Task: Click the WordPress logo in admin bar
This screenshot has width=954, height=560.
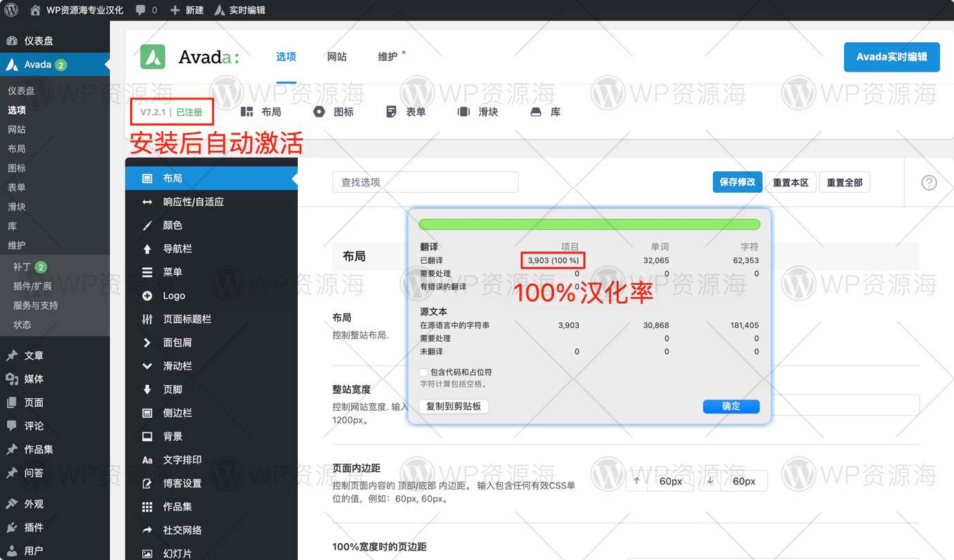Action: click(11, 10)
